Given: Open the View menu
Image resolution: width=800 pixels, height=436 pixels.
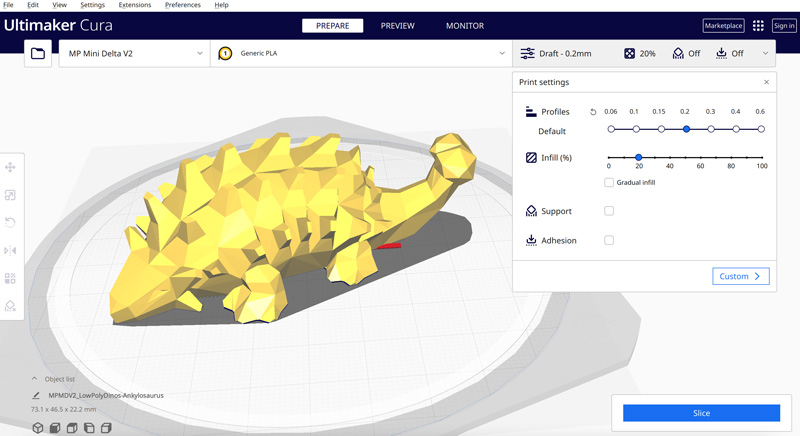Looking at the screenshot, I should pos(59,5).
